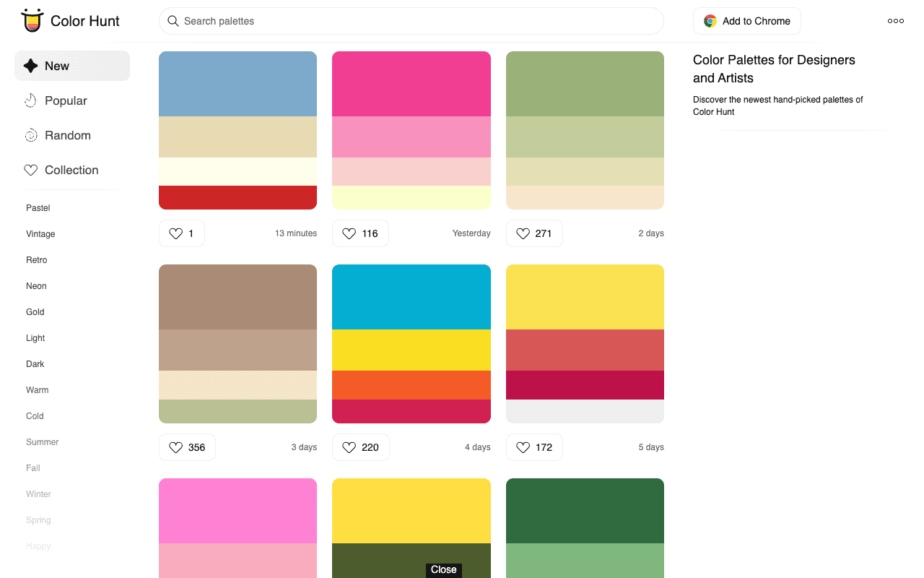Click the search magnifier icon
Screen dimensions: 924x578
tap(173, 21)
